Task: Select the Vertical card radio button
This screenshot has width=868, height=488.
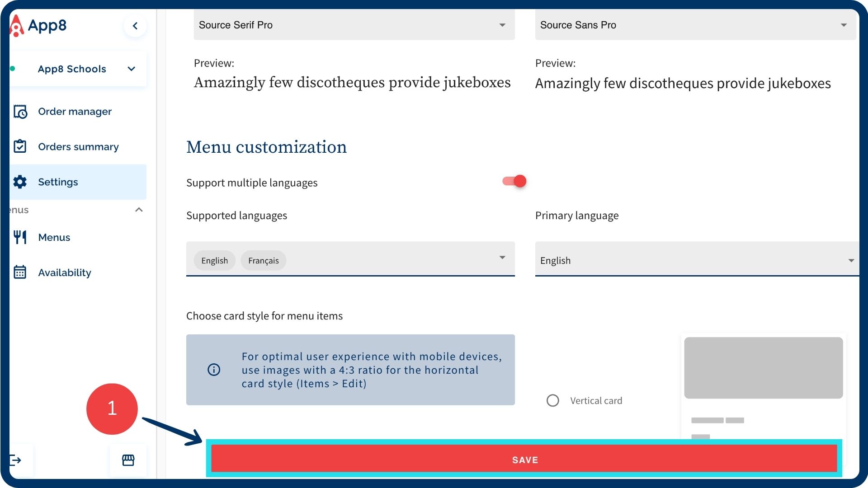Action: (x=552, y=401)
